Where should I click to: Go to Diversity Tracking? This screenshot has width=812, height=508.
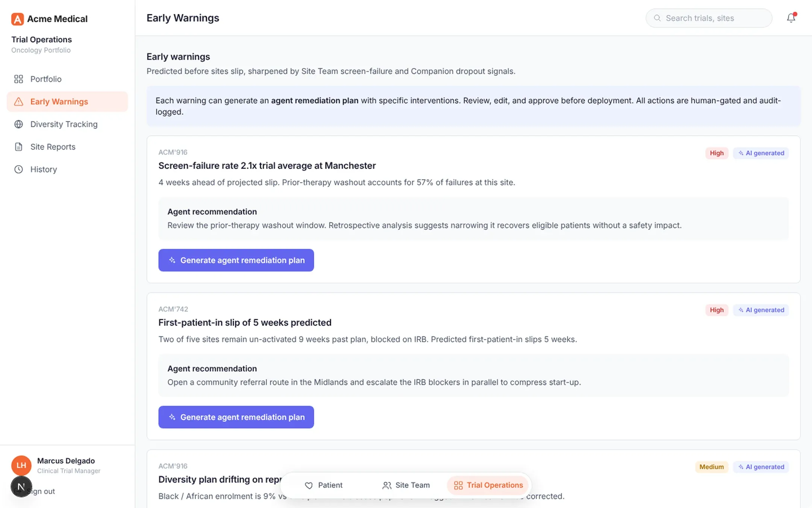point(67,124)
